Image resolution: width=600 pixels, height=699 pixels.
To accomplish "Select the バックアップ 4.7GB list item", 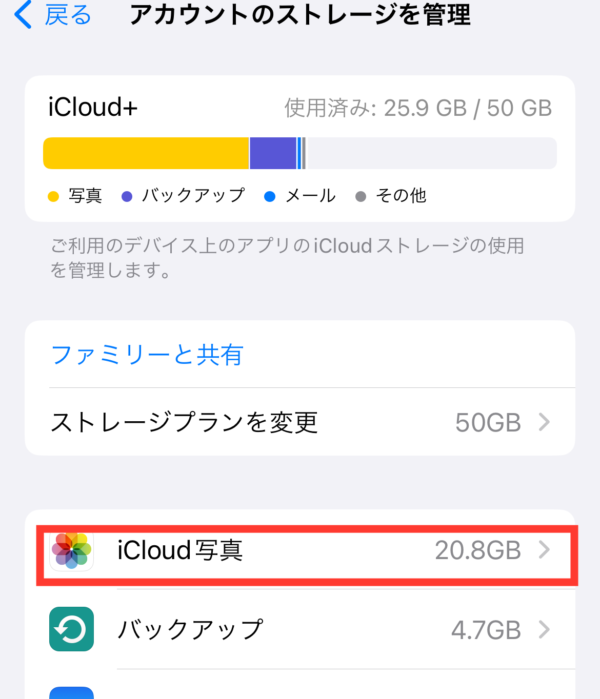I will click(x=300, y=629).
